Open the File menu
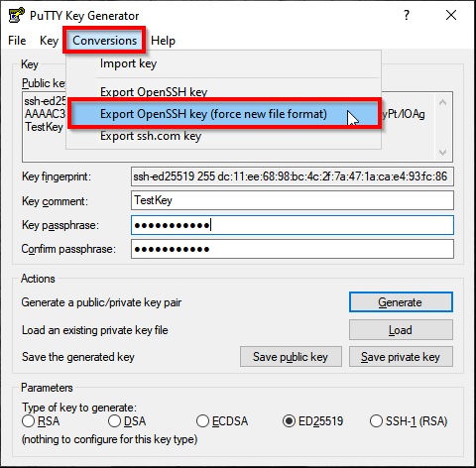Image resolution: width=476 pixels, height=468 pixels. pyautogui.click(x=17, y=41)
